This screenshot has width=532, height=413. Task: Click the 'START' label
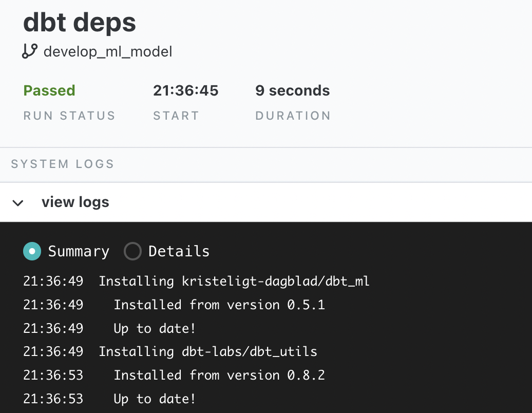click(176, 116)
